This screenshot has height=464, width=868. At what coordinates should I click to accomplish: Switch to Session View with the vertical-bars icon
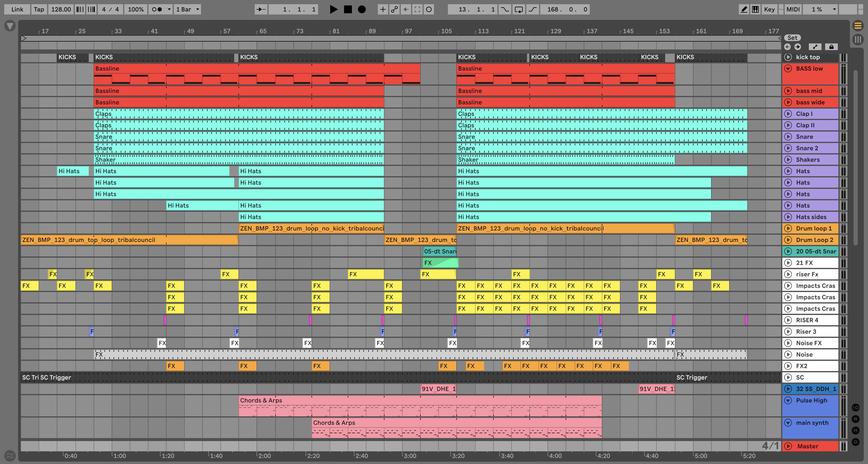(x=857, y=40)
